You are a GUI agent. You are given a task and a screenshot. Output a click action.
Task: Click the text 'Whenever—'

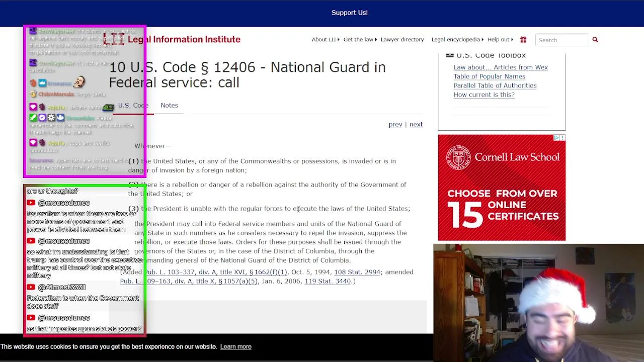click(x=152, y=146)
